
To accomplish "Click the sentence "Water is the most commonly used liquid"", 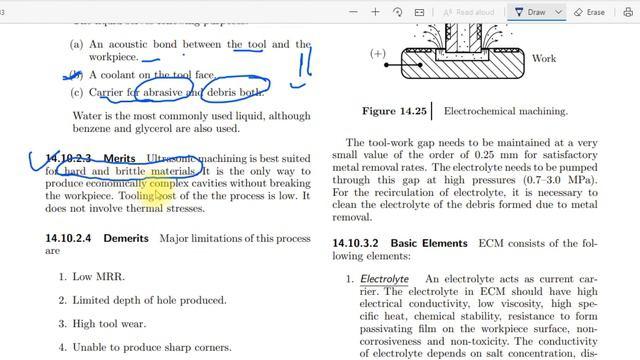I will tap(167, 116).
